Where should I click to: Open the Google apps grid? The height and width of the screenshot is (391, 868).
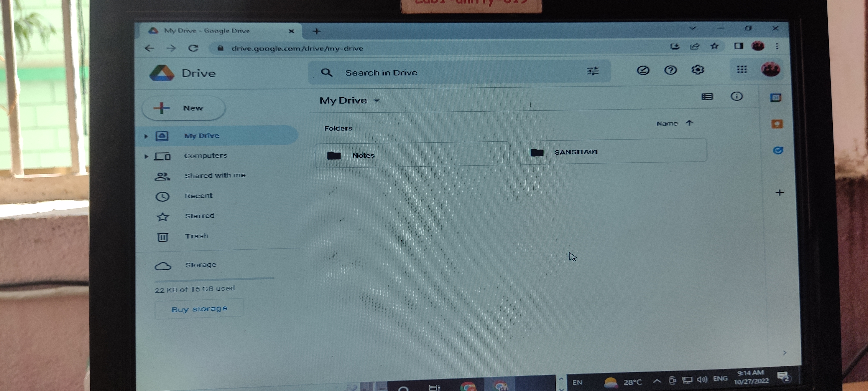[741, 70]
